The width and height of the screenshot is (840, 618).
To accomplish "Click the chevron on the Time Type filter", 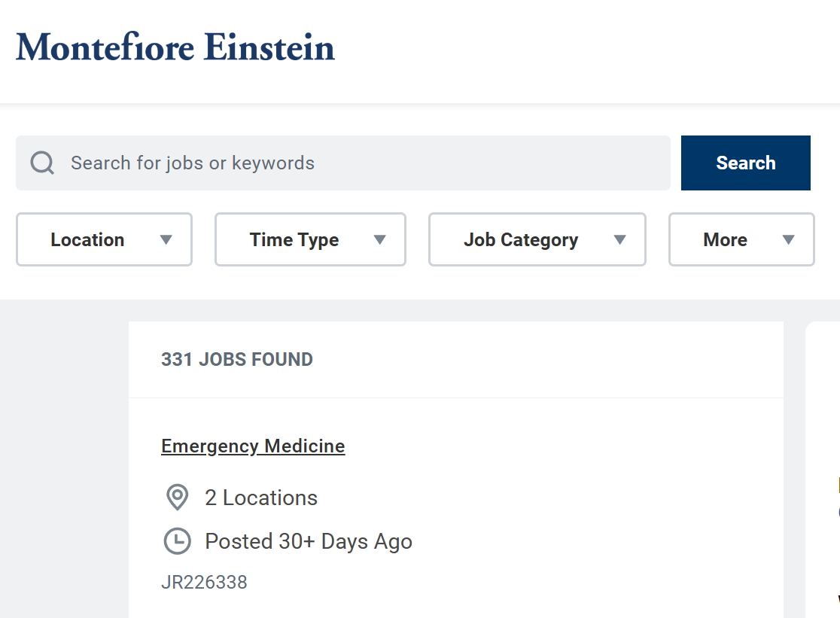I will 379,239.
